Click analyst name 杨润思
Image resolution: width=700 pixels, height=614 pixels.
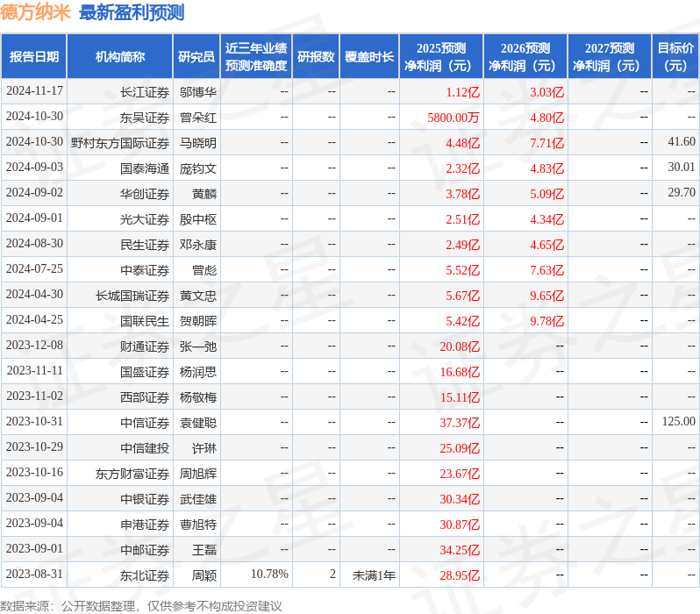tap(197, 373)
